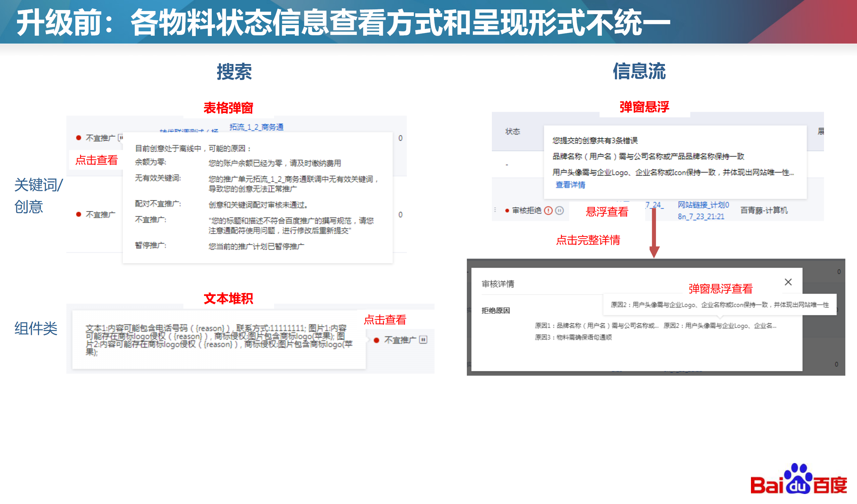Click the truncated 原因2 reason in the 审核详情 dialog
Viewport: 857px width, 504px height.
point(719,326)
